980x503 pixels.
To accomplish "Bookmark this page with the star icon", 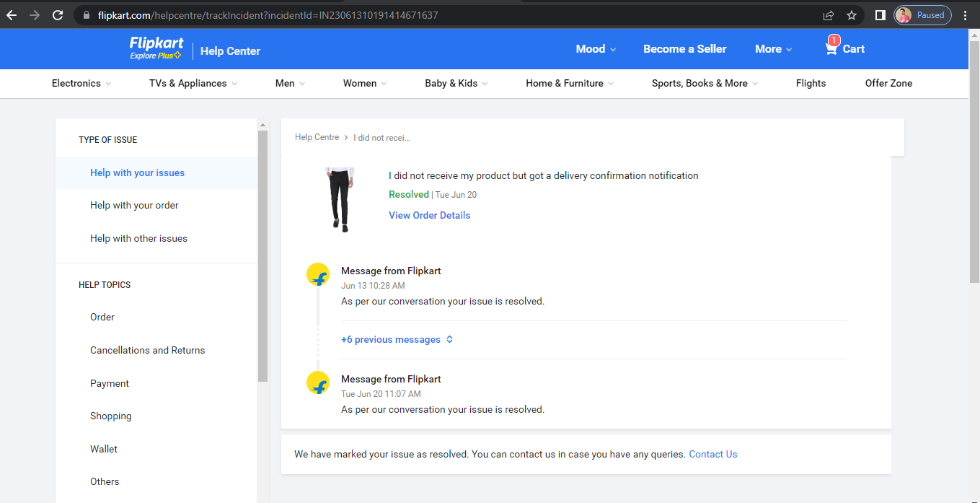I will coord(852,15).
